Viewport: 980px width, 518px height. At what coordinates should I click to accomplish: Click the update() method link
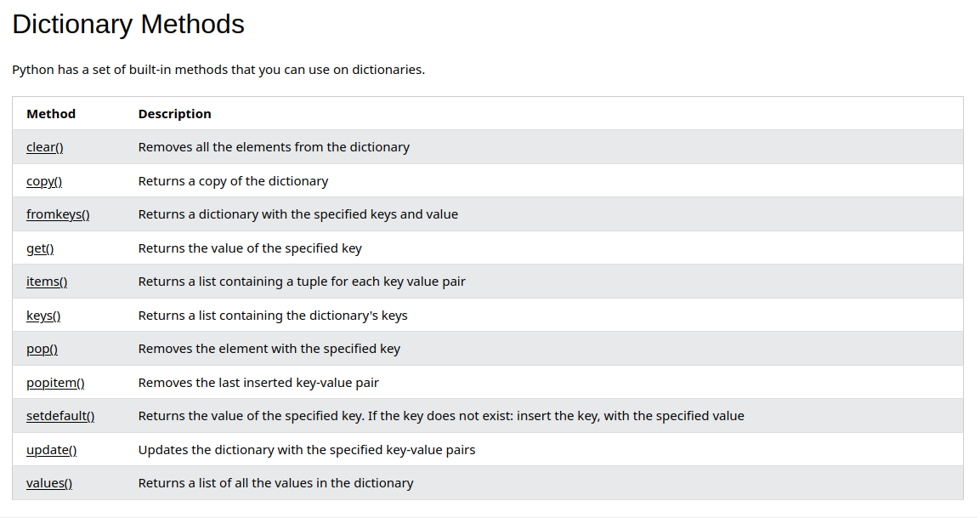pyautogui.click(x=51, y=450)
